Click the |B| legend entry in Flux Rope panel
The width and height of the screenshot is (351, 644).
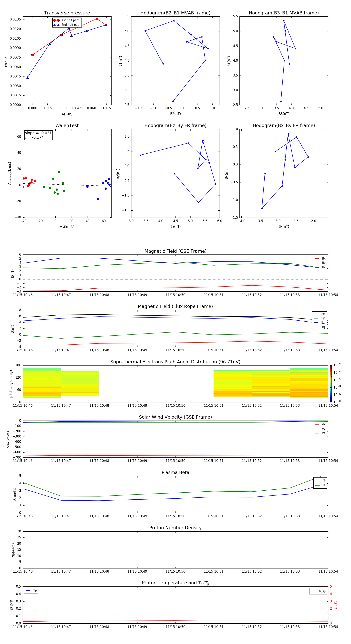click(x=320, y=327)
